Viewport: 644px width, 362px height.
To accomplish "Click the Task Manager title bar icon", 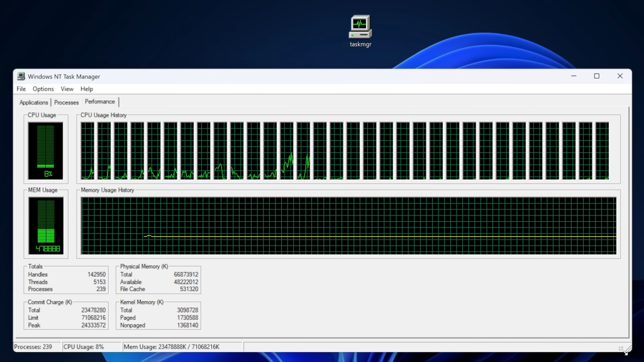I will pos(21,77).
